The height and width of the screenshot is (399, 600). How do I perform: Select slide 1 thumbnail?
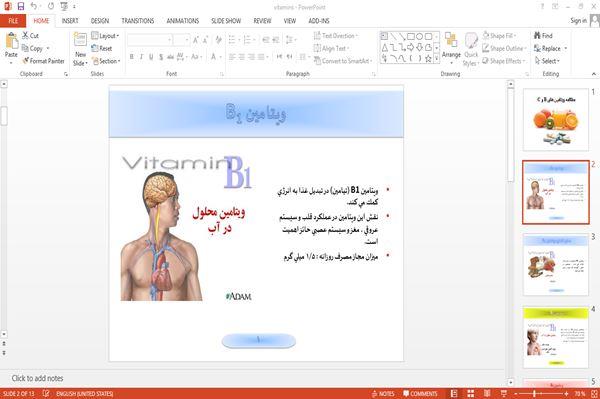point(556,119)
